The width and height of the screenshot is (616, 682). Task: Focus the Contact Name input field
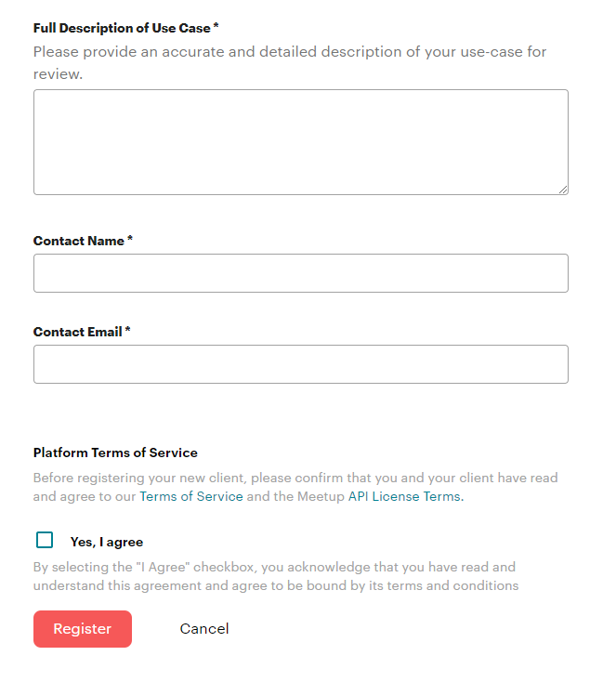tap(300, 273)
